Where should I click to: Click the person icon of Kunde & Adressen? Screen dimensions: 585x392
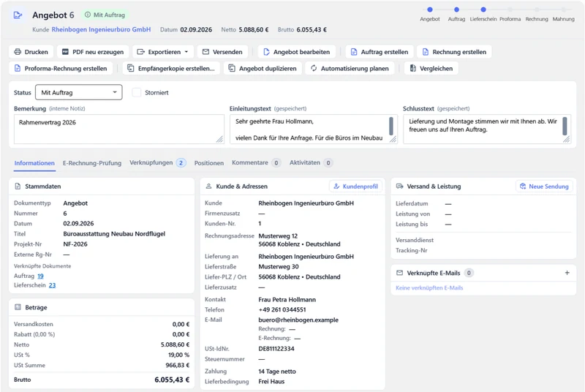pyautogui.click(x=208, y=186)
